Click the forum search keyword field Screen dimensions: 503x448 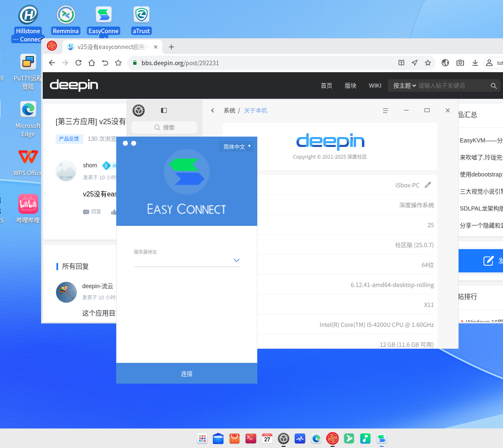(452, 86)
